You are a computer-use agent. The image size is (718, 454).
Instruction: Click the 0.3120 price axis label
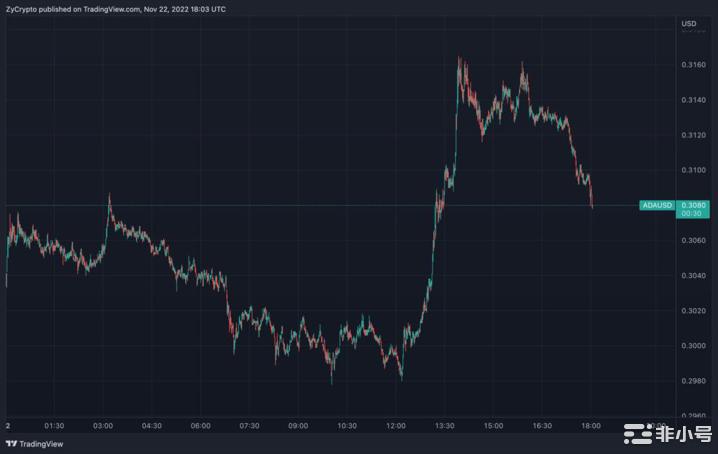click(x=691, y=135)
